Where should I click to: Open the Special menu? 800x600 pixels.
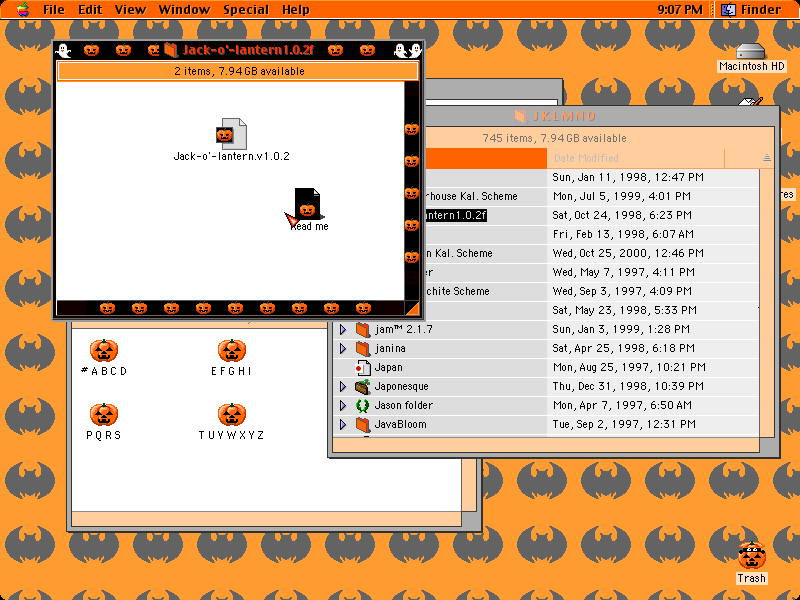tap(245, 10)
